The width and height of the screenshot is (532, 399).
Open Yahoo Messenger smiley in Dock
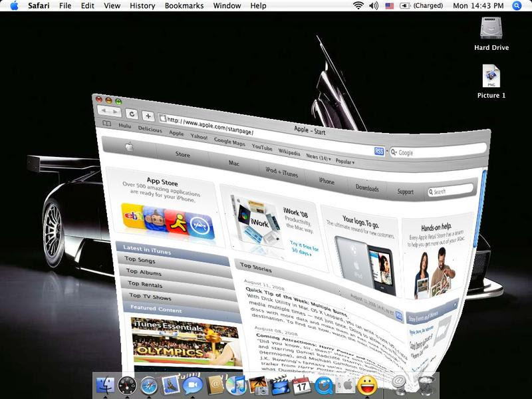pos(367,386)
